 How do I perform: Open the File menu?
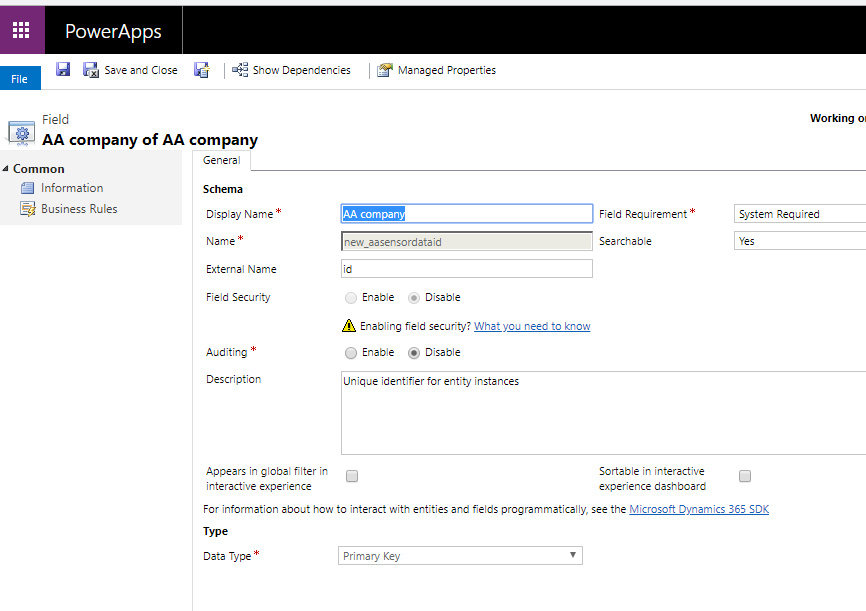tap(20, 79)
